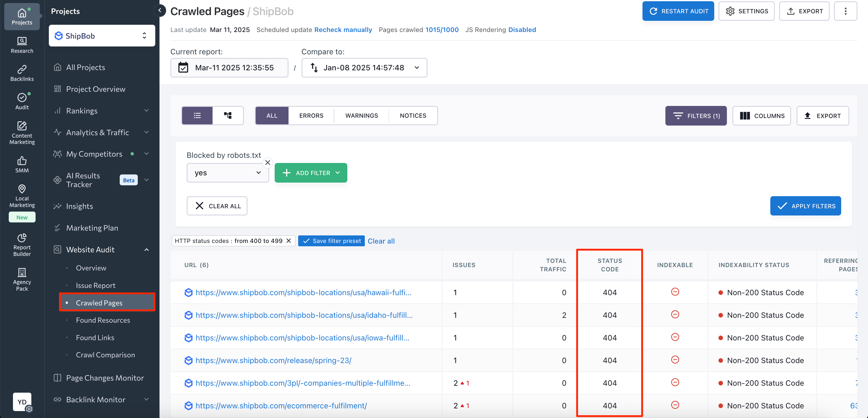
Task: Click not-indexable icon in idaho row
Action: click(674, 314)
